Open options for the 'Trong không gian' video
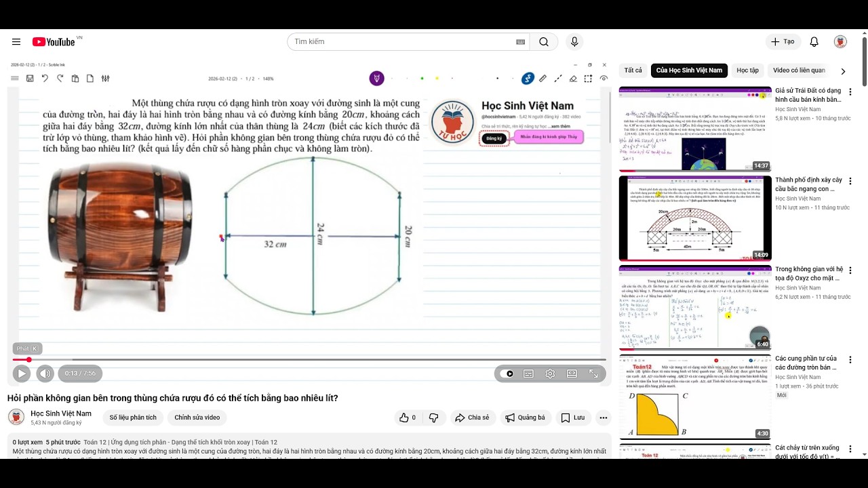The height and width of the screenshot is (488, 868). 850,270
